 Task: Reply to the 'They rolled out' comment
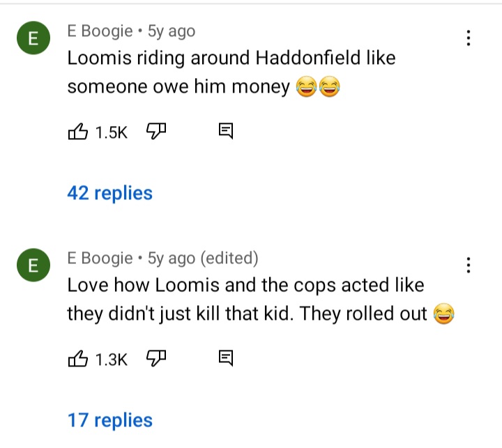click(x=226, y=358)
